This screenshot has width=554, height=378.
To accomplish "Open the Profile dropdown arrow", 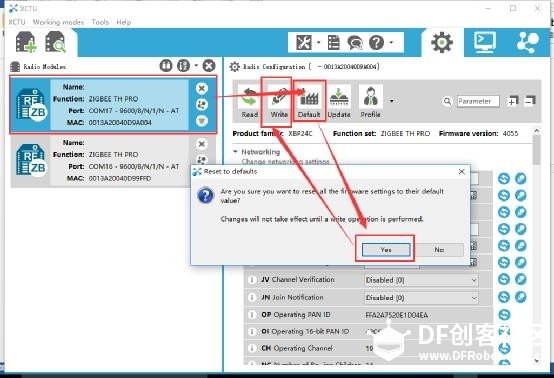I will [391, 101].
